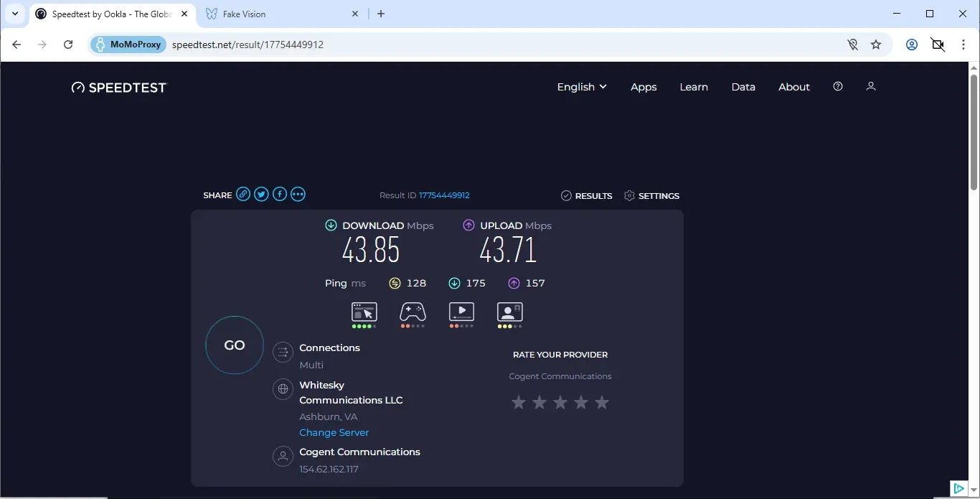Open the Apps menu item
Screen dimensions: 980x499
[x=643, y=86]
